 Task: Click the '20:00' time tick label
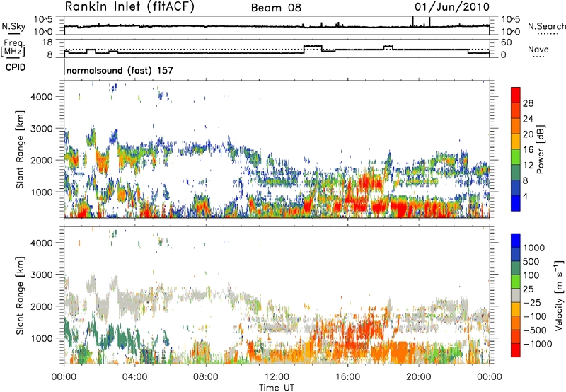tap(418, 377)
